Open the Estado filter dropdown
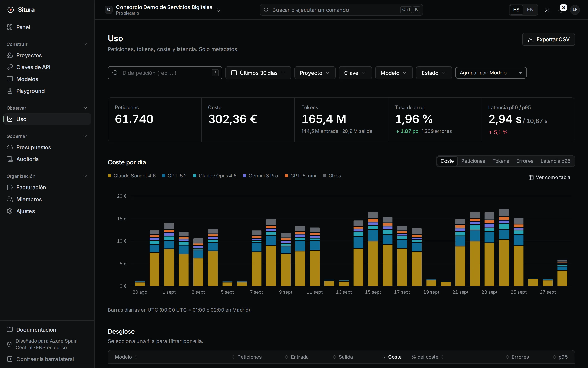The height and width of the screenshot is (368, 588). coord(434,73)
